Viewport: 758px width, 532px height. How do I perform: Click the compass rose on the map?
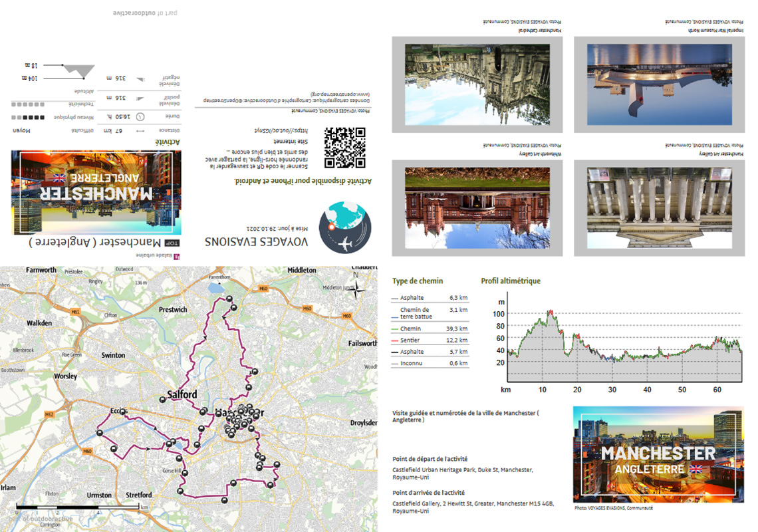point(356,289)
